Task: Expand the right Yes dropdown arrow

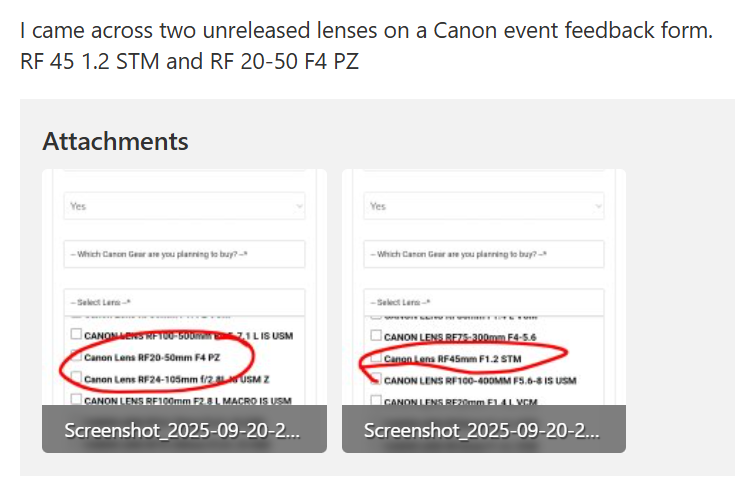Action: tap(598, 206)
